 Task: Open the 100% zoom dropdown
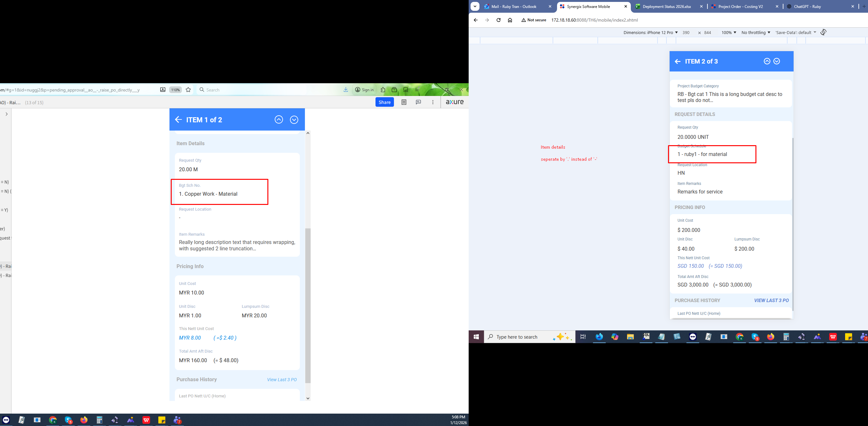(x=728, y=33)
